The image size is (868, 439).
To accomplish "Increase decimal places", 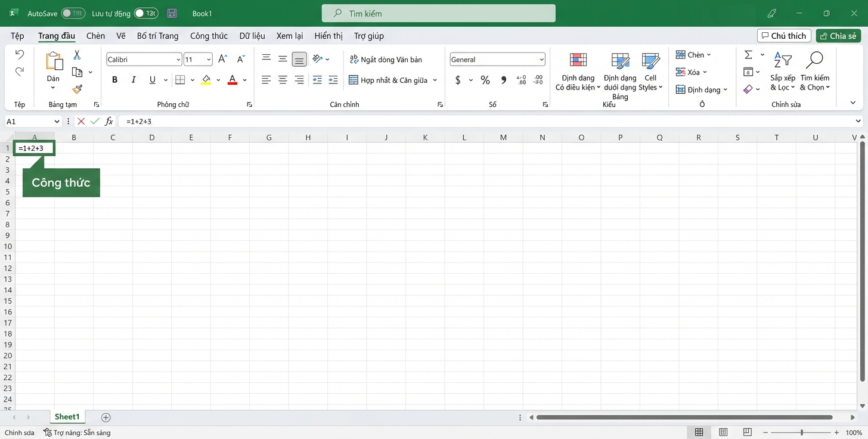I will 521,80.
